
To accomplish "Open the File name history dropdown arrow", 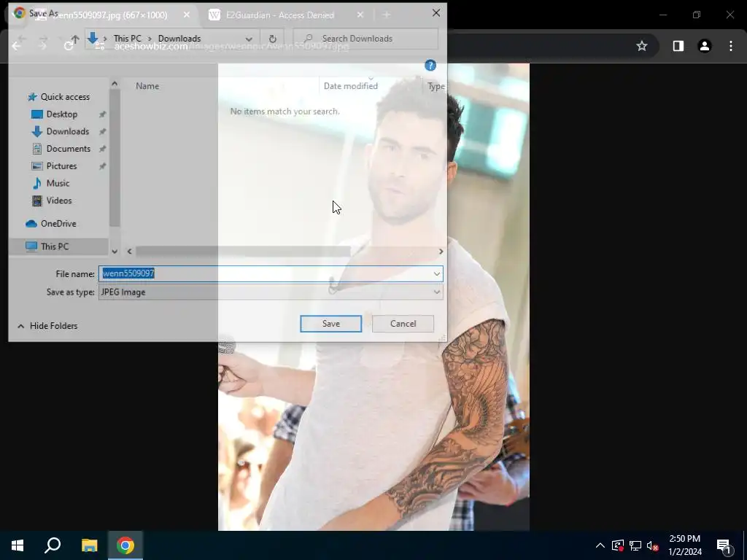I will [436, 273].
